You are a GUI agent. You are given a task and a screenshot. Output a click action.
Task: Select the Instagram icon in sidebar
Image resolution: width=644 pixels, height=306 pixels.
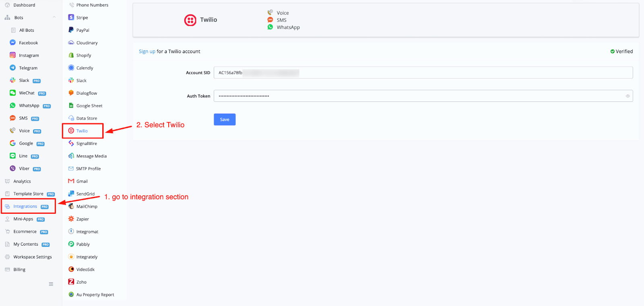(12, 55)
